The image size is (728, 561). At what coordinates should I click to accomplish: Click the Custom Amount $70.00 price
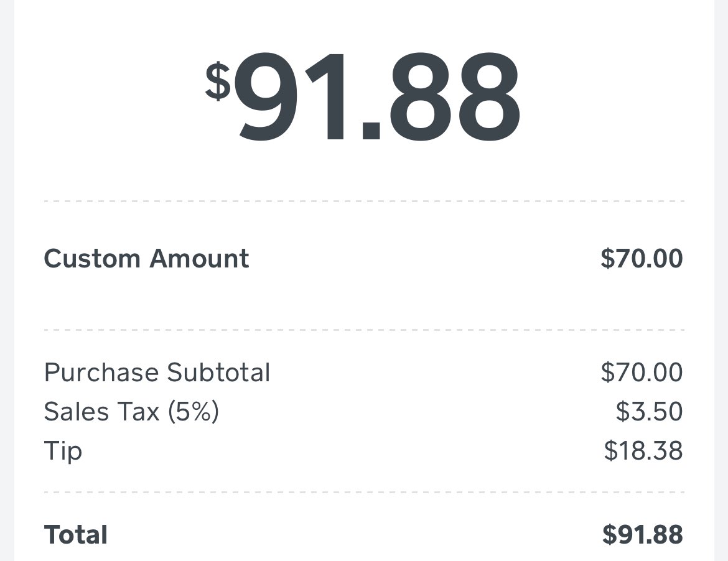(642, 259)
